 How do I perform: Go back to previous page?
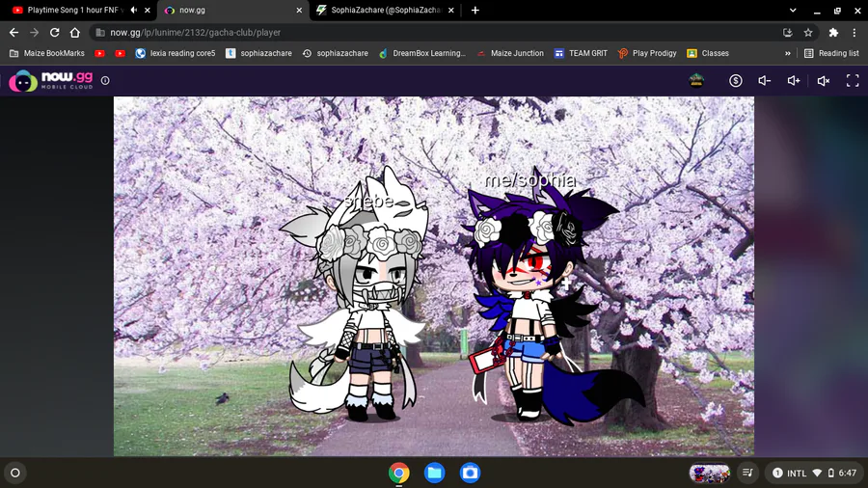click(x=14, y=33)
